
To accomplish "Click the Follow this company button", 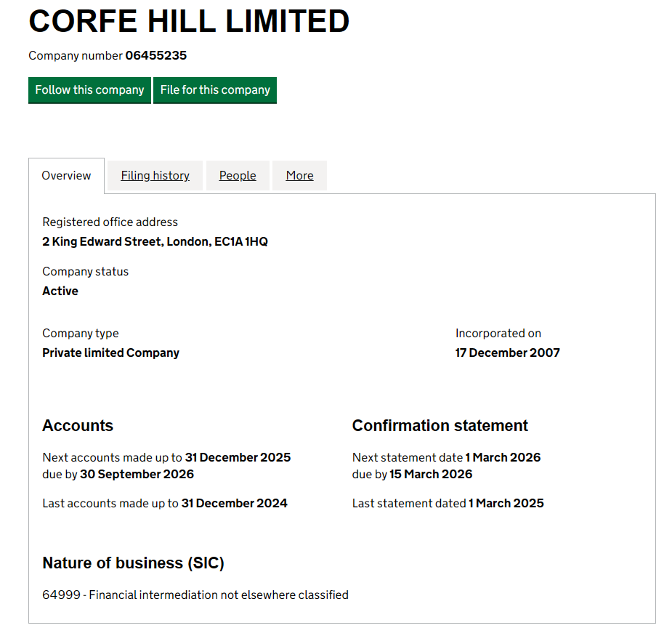I will click(x=89, y=90).
